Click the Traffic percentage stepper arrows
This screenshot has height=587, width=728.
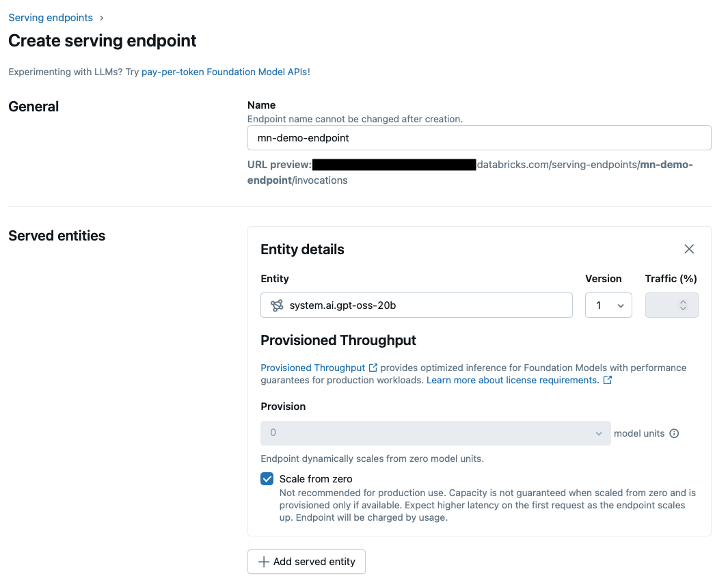pos(683,305)
